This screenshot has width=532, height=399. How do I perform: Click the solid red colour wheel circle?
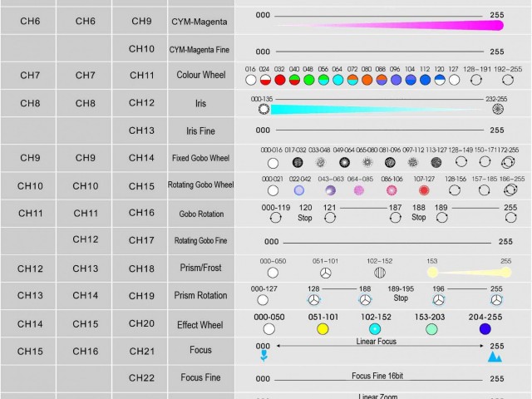coord(280,81)
